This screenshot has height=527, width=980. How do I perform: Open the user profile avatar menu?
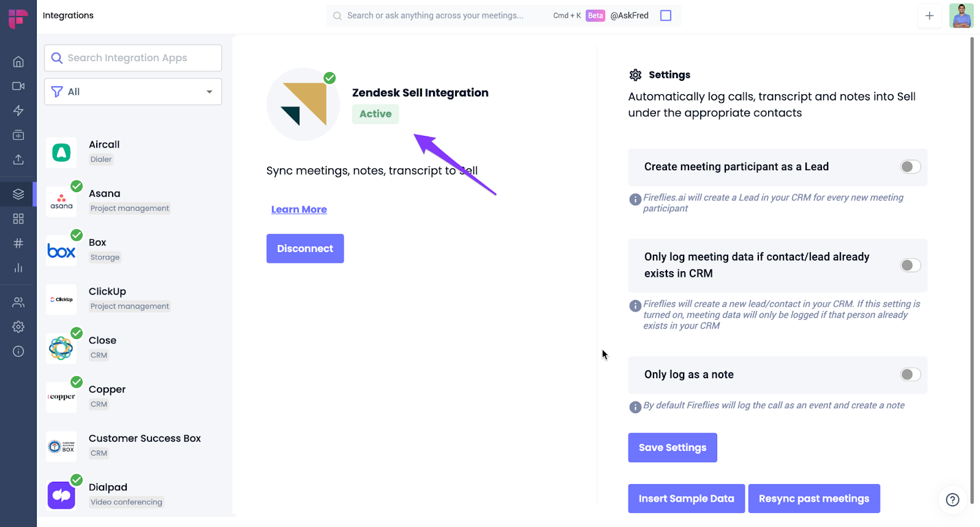961,16
